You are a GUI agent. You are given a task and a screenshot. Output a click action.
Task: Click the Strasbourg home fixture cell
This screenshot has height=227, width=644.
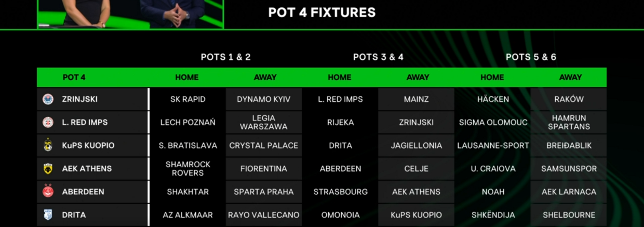[x=340, y=192]
